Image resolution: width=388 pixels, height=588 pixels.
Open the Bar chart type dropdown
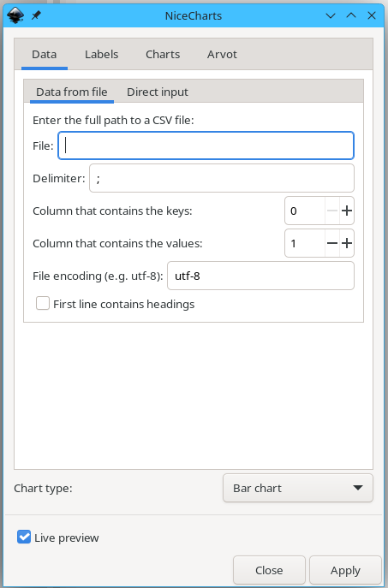(298, 488)
